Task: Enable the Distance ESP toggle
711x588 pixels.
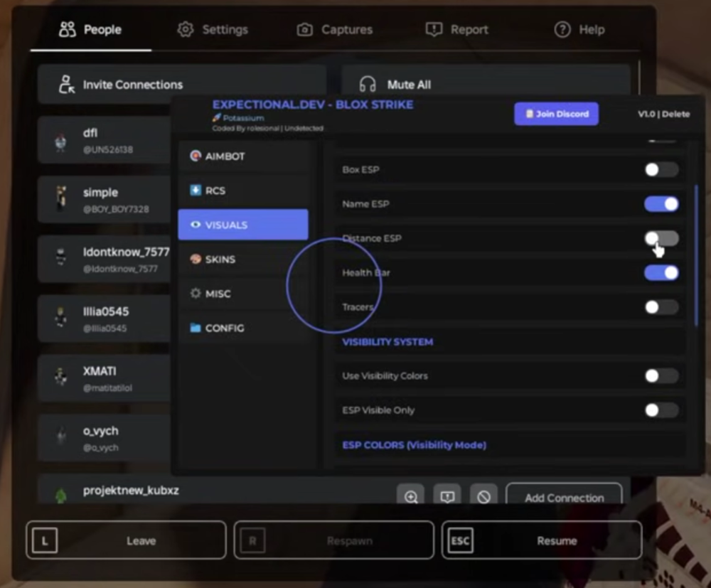Action: pyautogui.click(x=661, y=238)
